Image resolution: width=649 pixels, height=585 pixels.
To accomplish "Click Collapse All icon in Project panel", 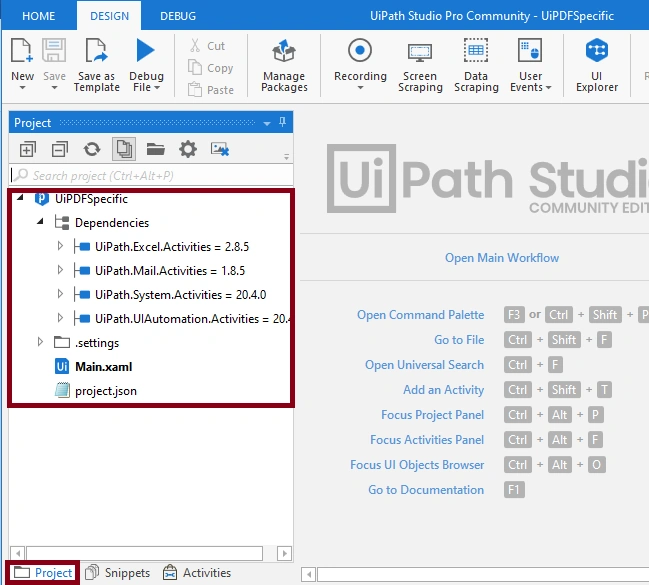I will point(60,149).
